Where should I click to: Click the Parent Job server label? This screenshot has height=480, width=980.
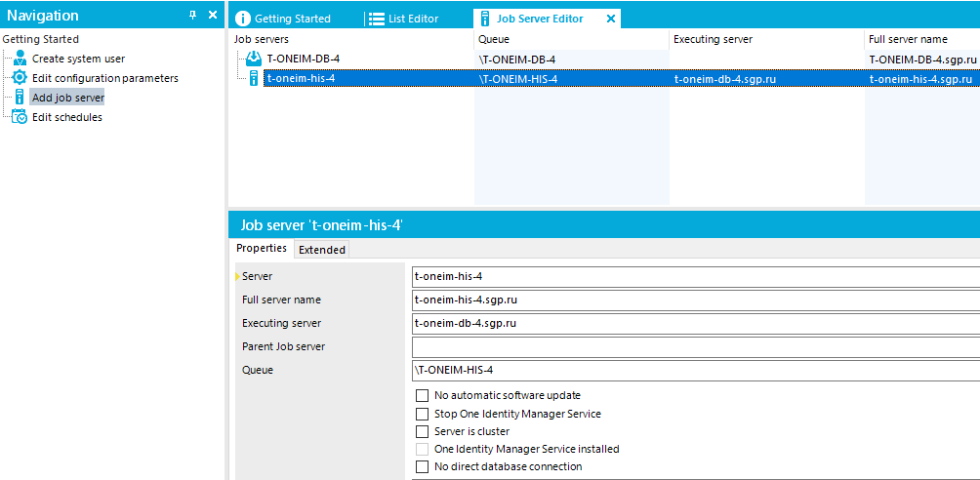pyautogui.click(x=283, y=346)
